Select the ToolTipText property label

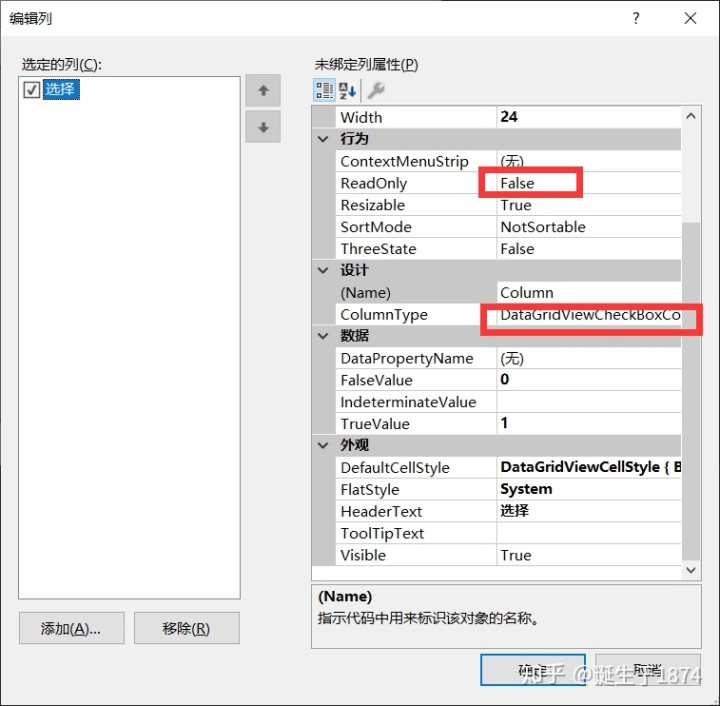(382, 533)
